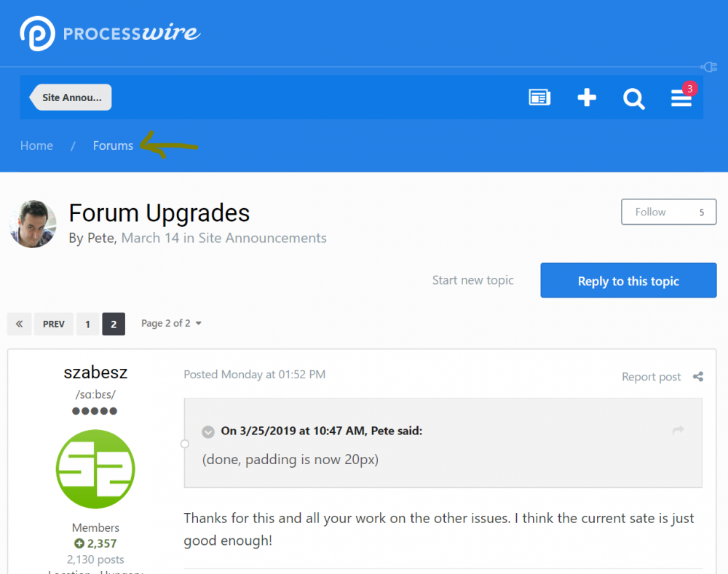Open szabesz's green avatar profile
Screen dimensions: 728x574
(95, 469)
